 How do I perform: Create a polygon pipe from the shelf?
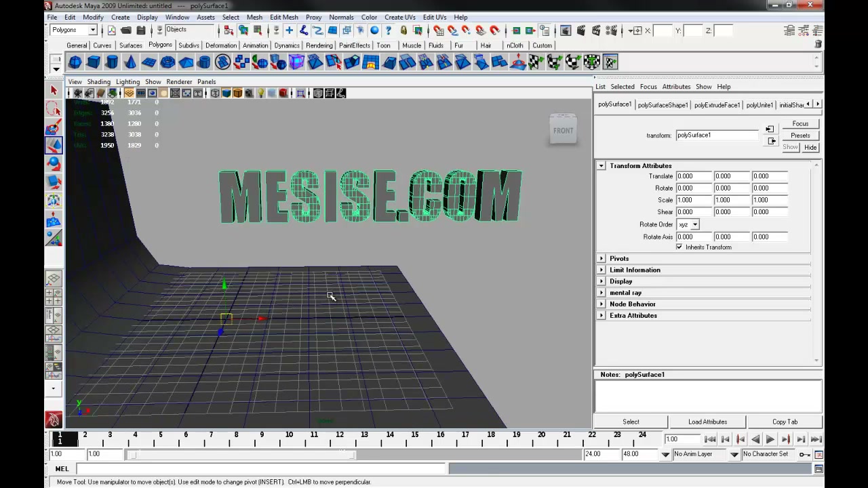[204, 62]
